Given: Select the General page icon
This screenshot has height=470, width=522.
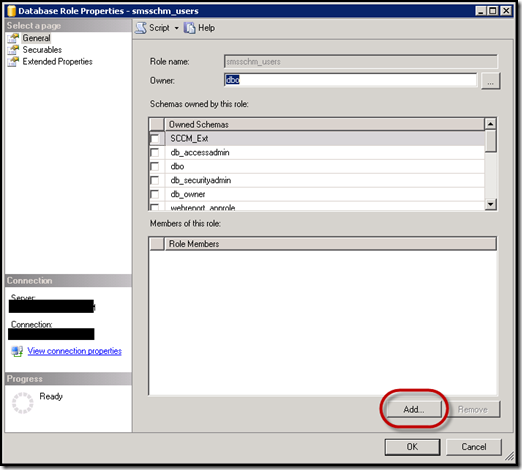Looking at the screenshot, I should pos(13,38).
